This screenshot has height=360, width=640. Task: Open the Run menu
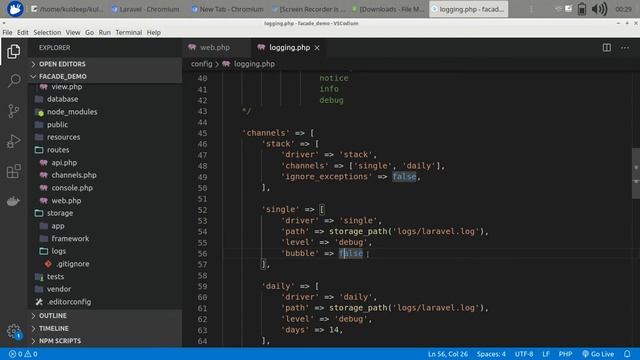coord(104,32)
